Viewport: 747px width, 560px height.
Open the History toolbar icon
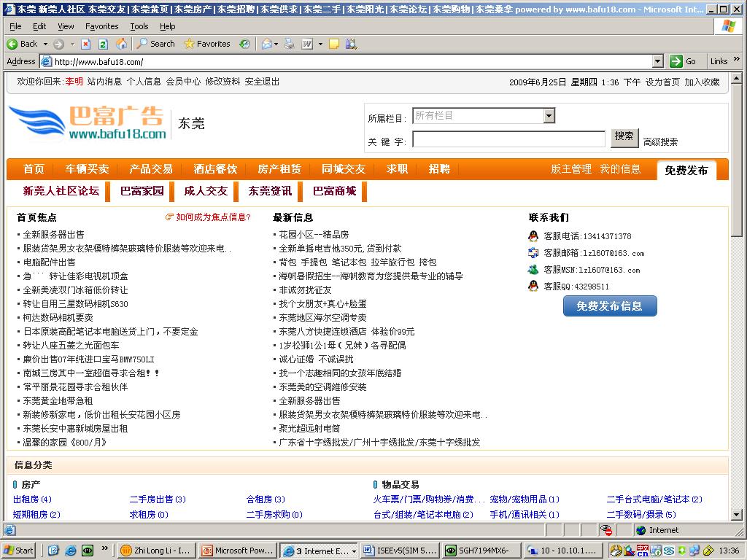click(x=244, y=44)
